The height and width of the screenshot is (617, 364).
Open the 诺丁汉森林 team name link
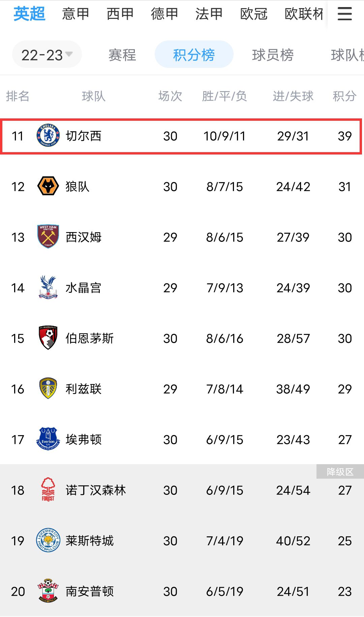(96, 490)
